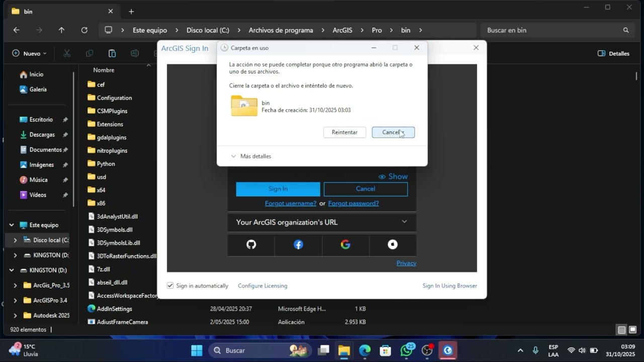644x362 pixels.
Task: Click the Explorer back arrow
Action: pos(16,30)
